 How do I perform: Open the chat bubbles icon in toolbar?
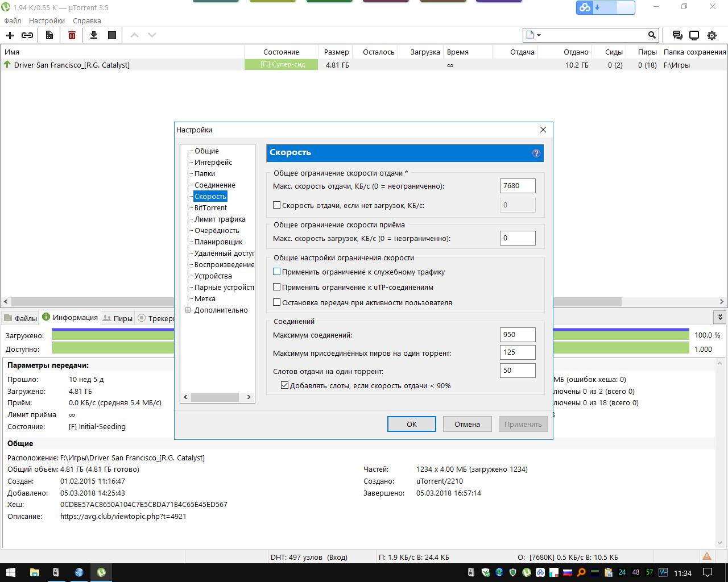677,35
